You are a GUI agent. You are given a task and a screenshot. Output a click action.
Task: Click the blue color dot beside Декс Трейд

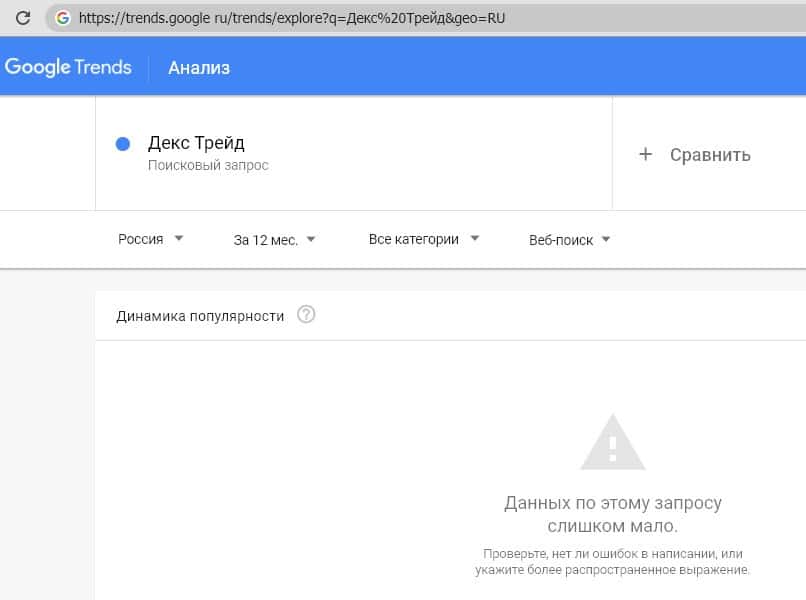click(x=123, y=144)
